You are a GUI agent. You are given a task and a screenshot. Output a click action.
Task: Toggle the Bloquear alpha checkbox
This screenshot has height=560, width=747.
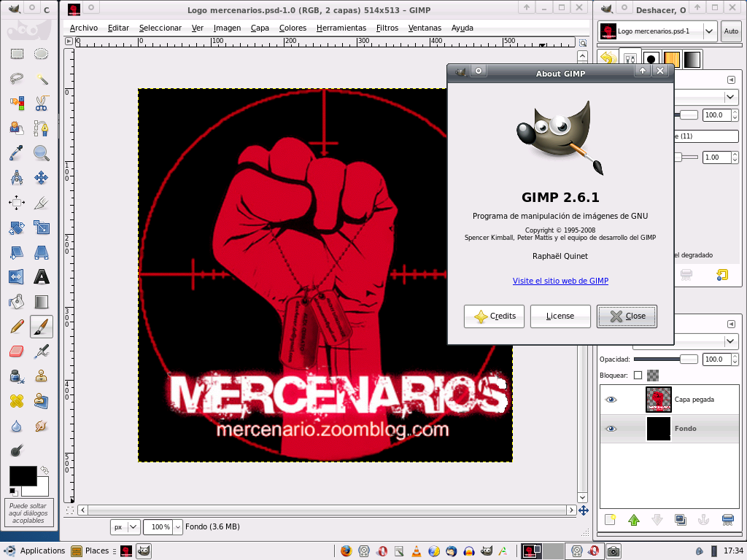638,376
